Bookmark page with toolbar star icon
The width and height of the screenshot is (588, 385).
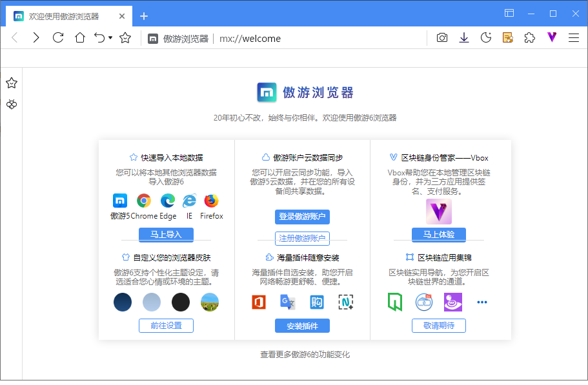tap(125, 38)
